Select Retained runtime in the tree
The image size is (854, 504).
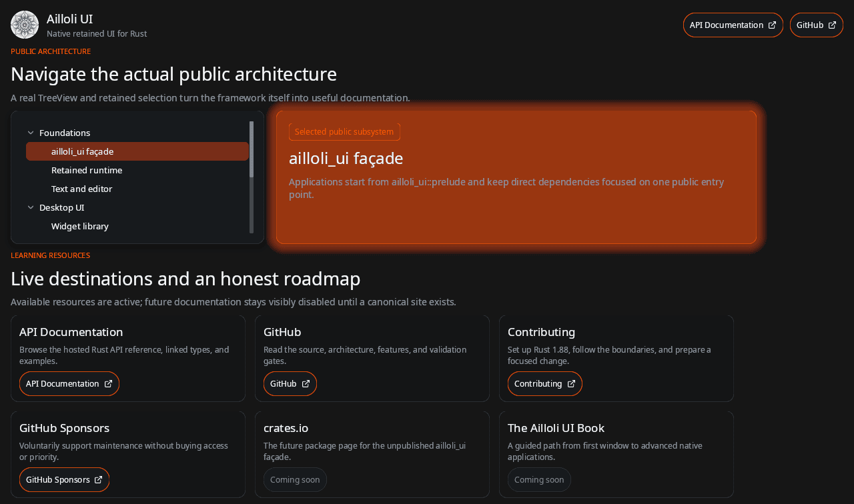click(137, 170)
